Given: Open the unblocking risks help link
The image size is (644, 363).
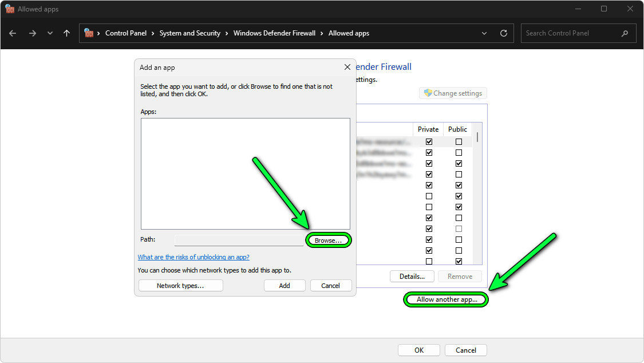Looking at the screenshot, I should click(193, 257).
